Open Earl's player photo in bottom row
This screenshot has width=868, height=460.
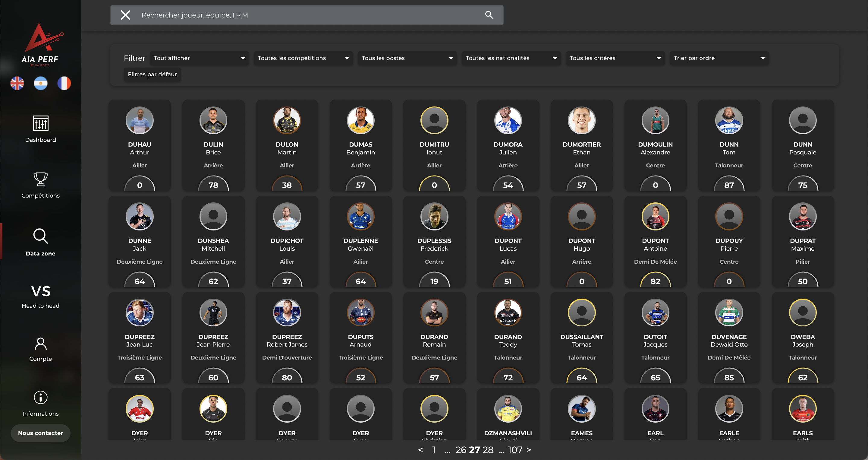(656, 408)
